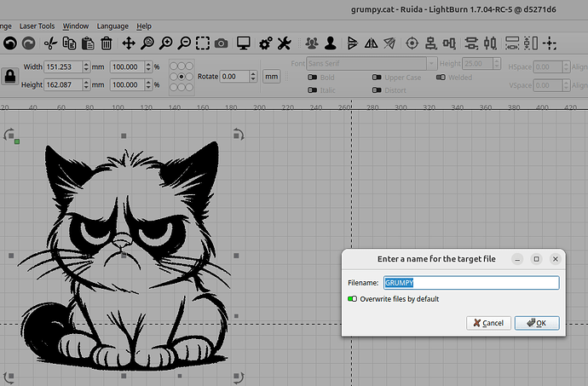
Task: Toggle Italic text switch
Action: tap(312, 90)
